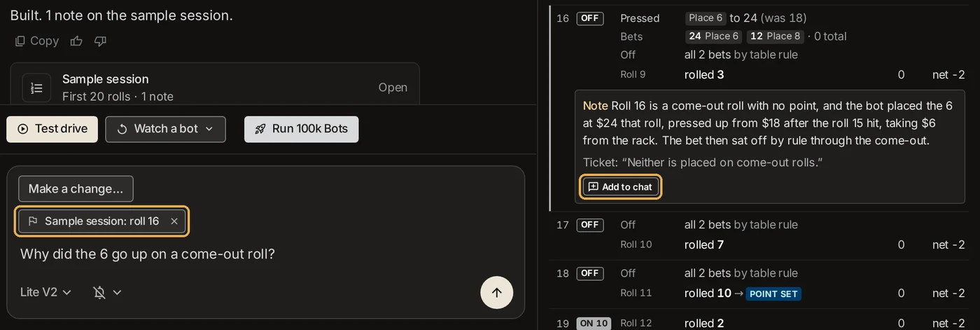Image resolution: width=980 pixels, height=330 pixels.
Task: Add the roll 16 note to chat
Action: [621, 187]
